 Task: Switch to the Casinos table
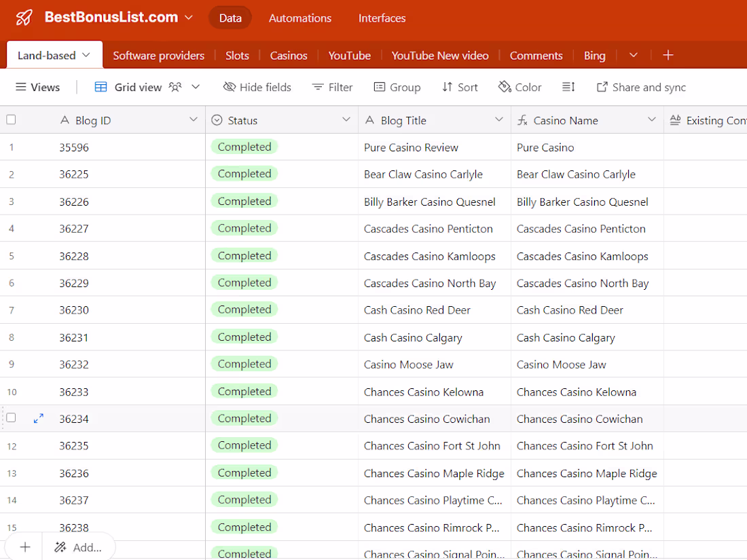pos(289,56)
